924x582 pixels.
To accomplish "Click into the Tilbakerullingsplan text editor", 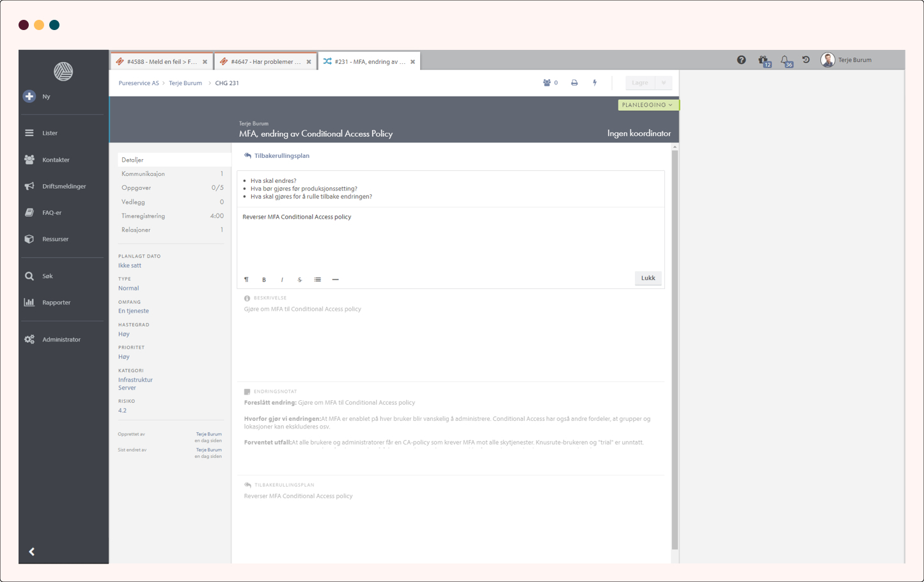I will click(448, 240).
